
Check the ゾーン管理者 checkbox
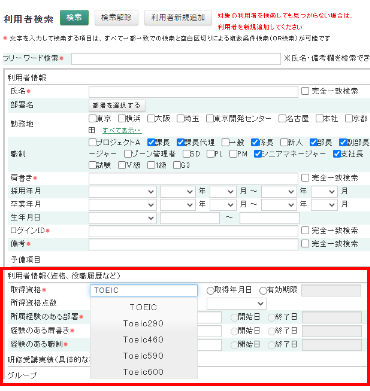(128, 154)
